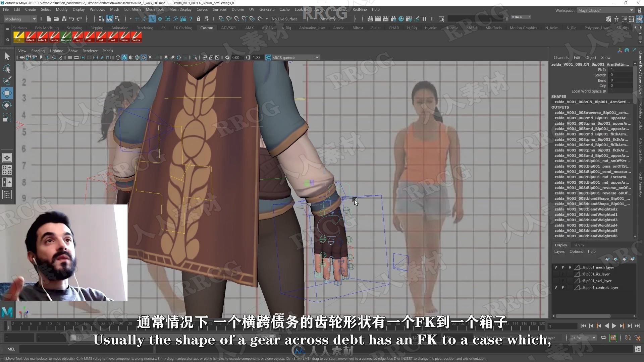Toggle use all lights bulb icon
The image size is (644, 362).
coord(150,58)
